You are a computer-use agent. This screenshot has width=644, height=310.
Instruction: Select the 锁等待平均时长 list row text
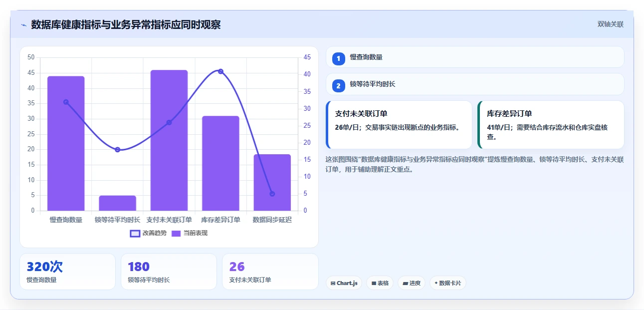point(373,84)
